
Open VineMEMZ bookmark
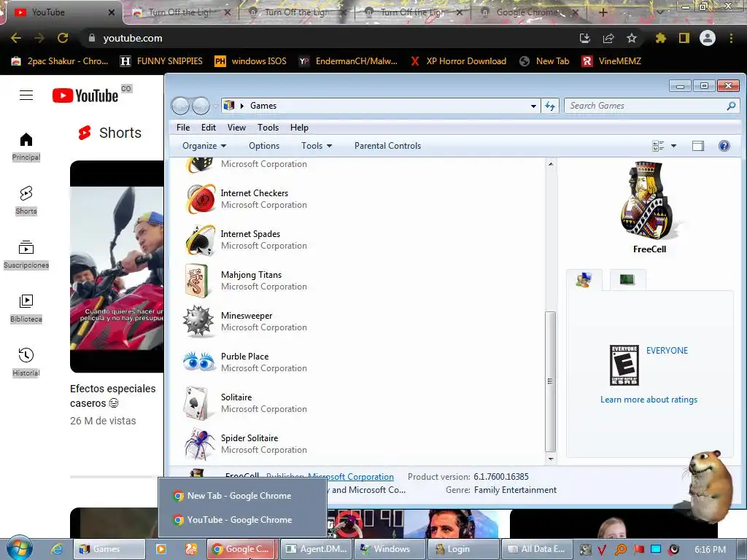tap(611, 61)
